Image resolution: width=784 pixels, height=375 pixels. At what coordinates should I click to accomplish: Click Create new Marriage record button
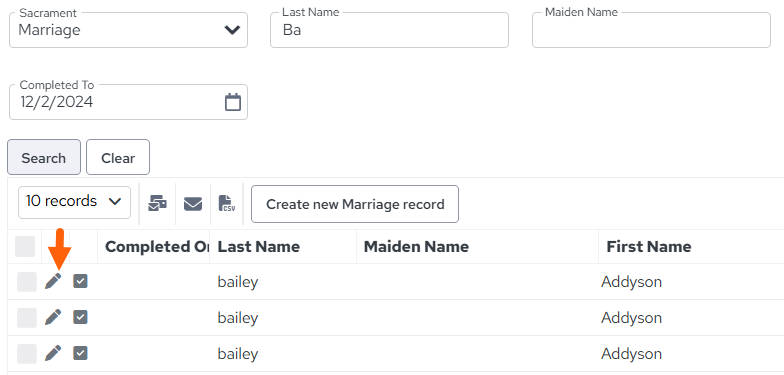(355, 204)
